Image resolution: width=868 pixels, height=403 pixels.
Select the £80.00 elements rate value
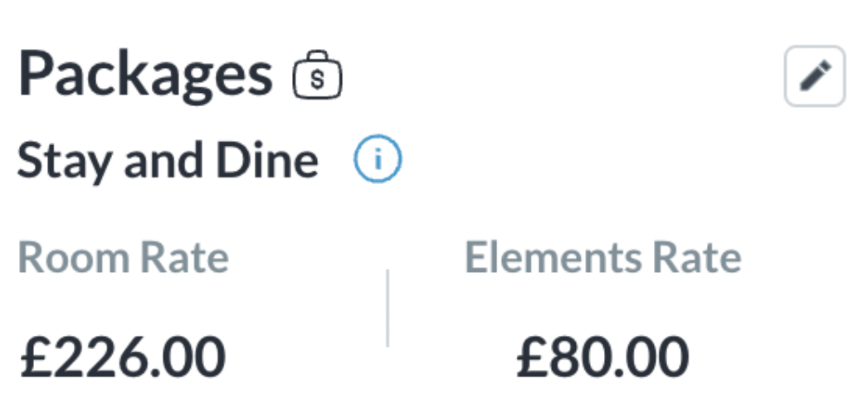(602, 356)
